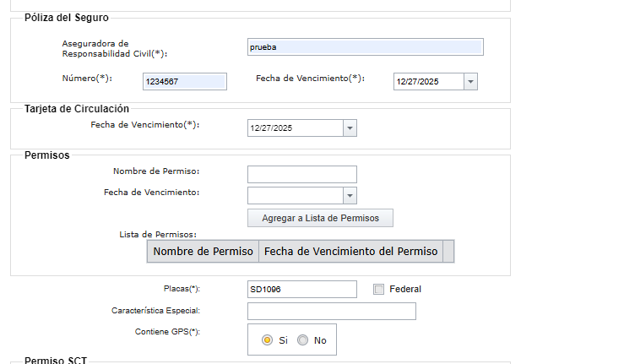Click Agregar a Lista de Permisos button

click(320, 218)
